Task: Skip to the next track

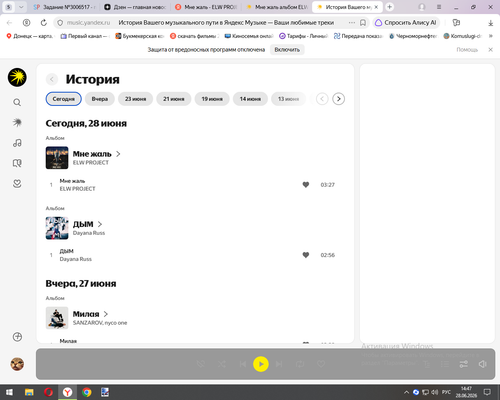Action: click(x=279, y=364)
